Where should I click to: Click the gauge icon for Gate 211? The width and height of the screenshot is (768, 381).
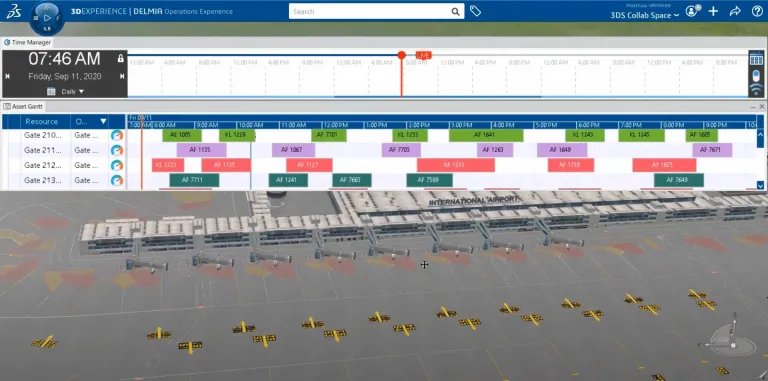point(117,150)
